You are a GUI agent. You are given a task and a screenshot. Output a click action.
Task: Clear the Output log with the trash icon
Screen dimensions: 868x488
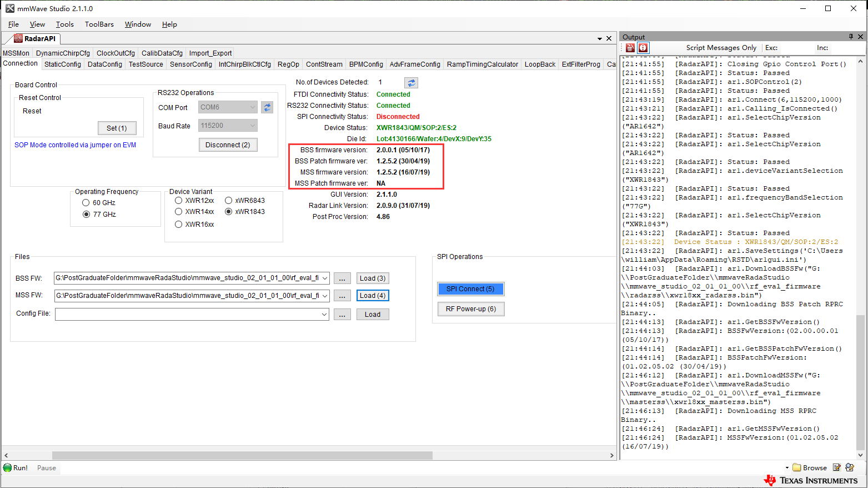[631, 48]
